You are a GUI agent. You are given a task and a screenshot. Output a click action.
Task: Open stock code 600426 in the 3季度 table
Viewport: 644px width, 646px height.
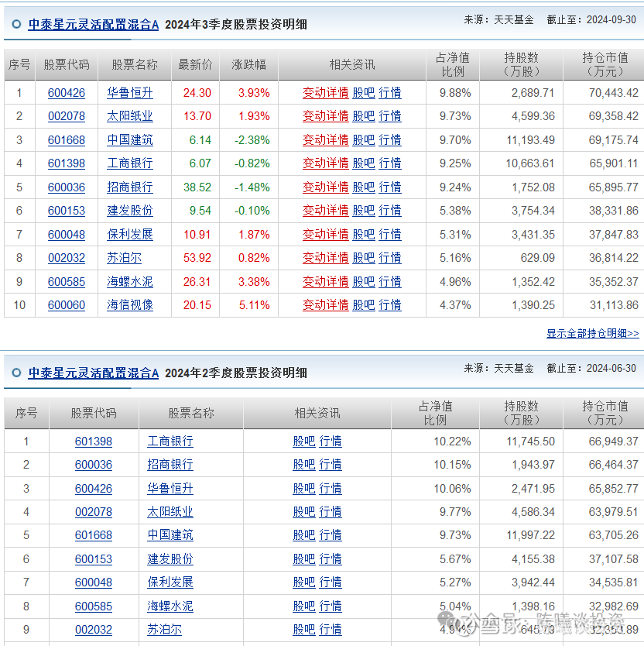tap(67, 93)
